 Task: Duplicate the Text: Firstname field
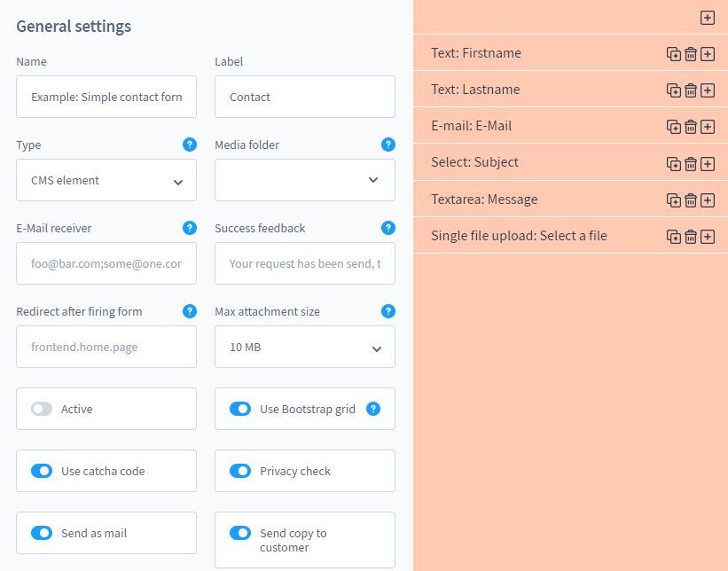674,54
